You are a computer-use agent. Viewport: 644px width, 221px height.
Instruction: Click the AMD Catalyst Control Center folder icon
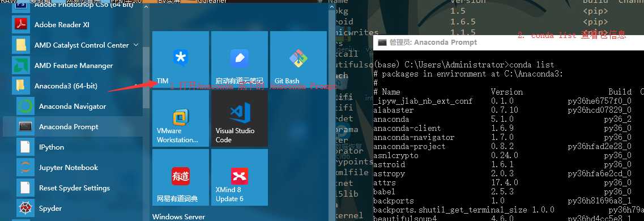click(20, 45)
